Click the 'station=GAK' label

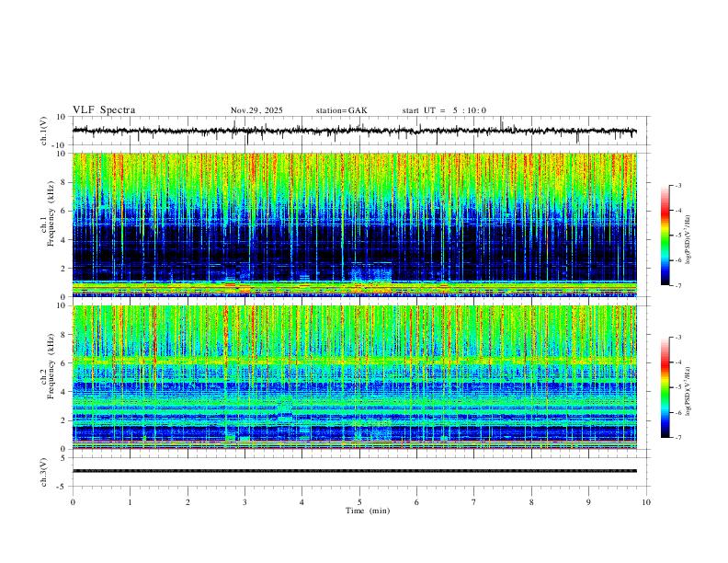point(342,110)
